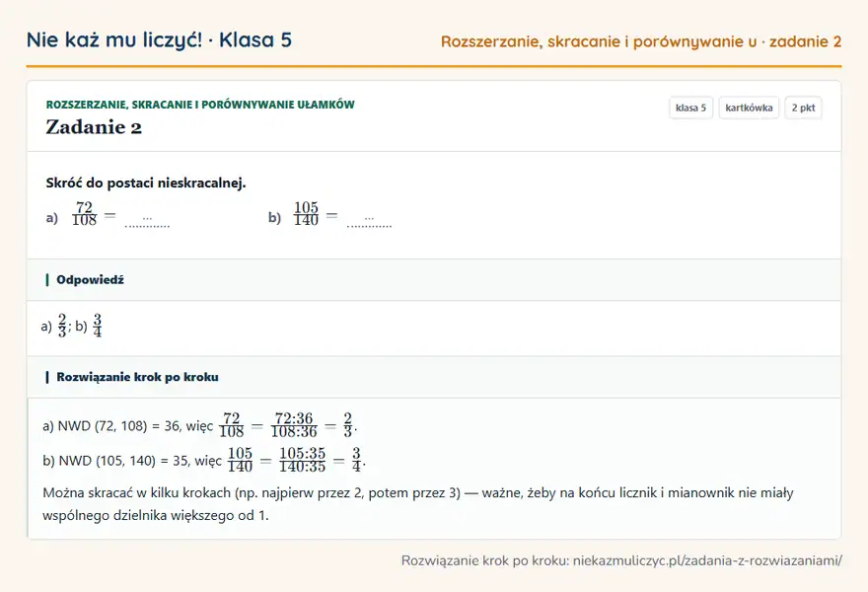The width and height of the screenshot is (868, 592).
Task: Click the dotted answer blank for part b)
Action: tap(369, 222)
